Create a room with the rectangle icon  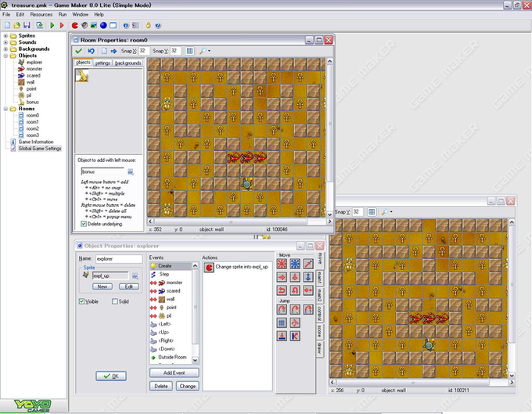coord(113,25)
